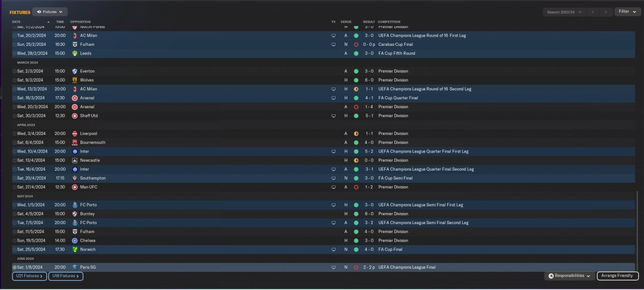This screenshot has width=644, height=290.
Task: Expand the Filter dropdown
Action: [627, 12]
